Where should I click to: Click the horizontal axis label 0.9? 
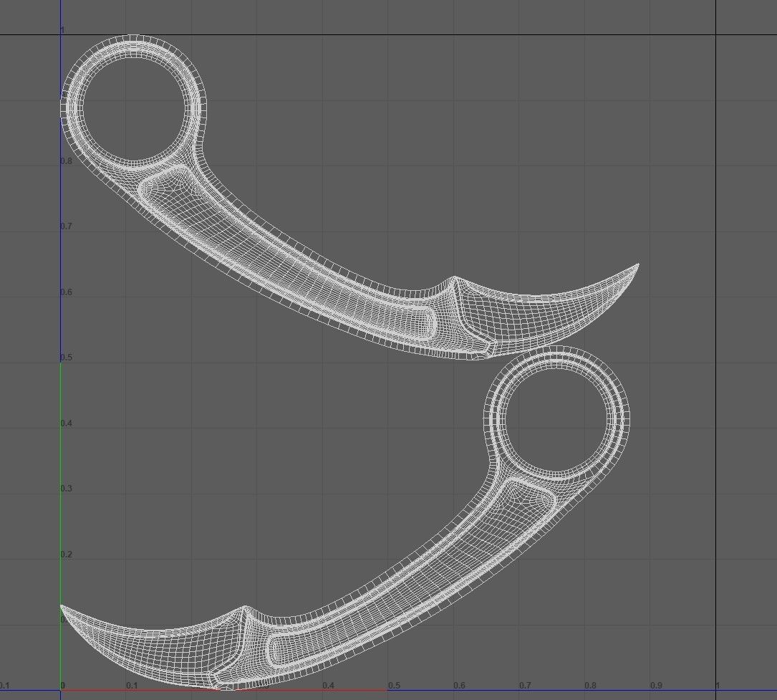(x=656, y=686)
